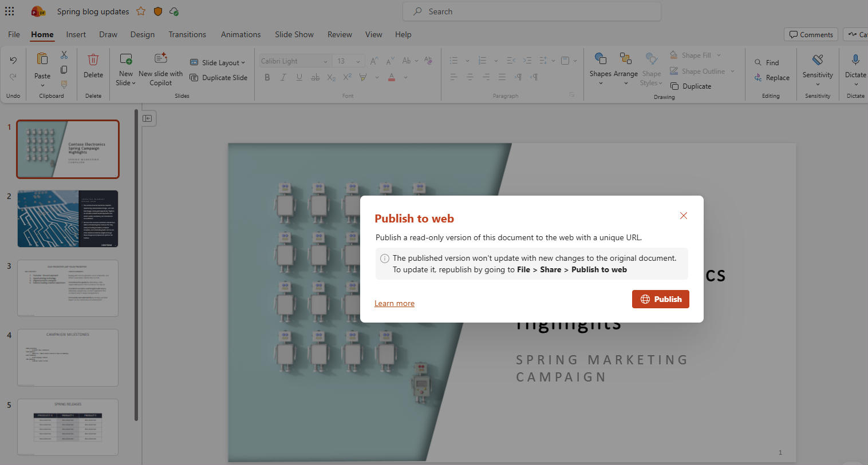Viewport: 868px width, 465px height.
Task: Click the Delete slide icon
Action: 93,60
